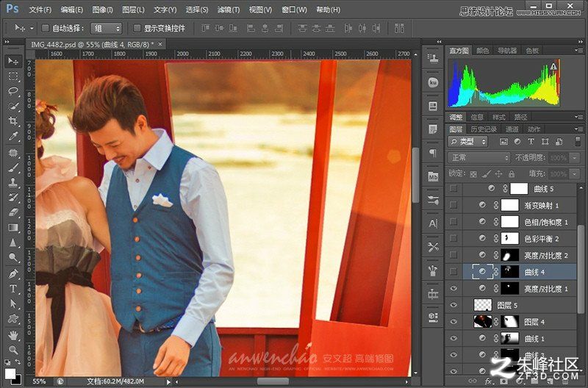Screen dimensions: 588x388
Task: Select the Eraser tool
Action: pos(13,212)
